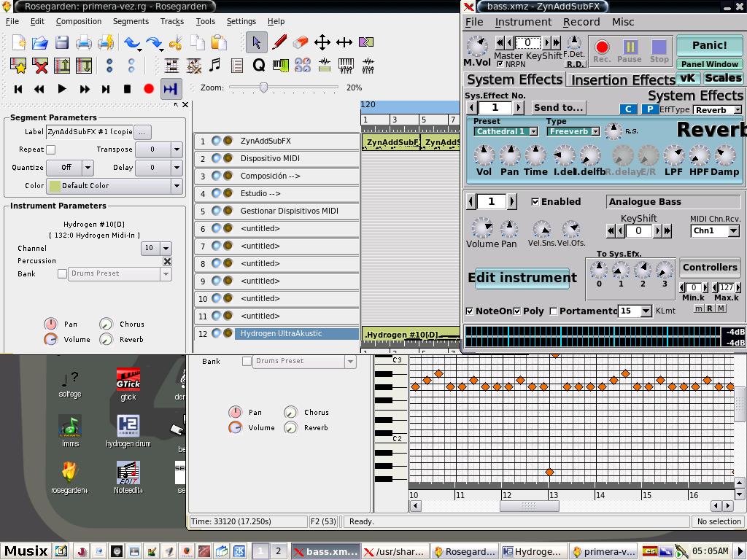Switch to the Insertion Effects tab
This screenshot has width=747, height=560.
click(x=622, y=79)
